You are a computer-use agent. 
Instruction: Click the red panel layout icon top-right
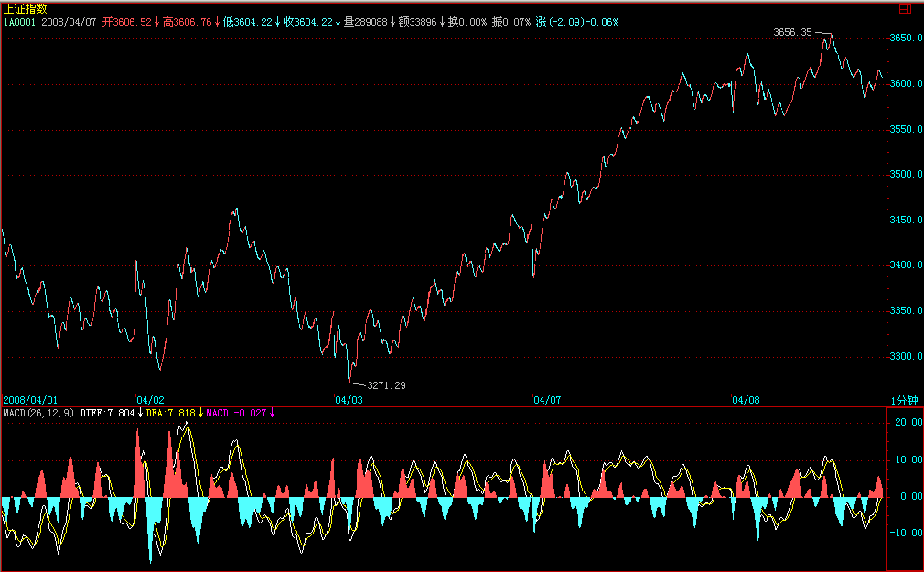click(904, 8)
